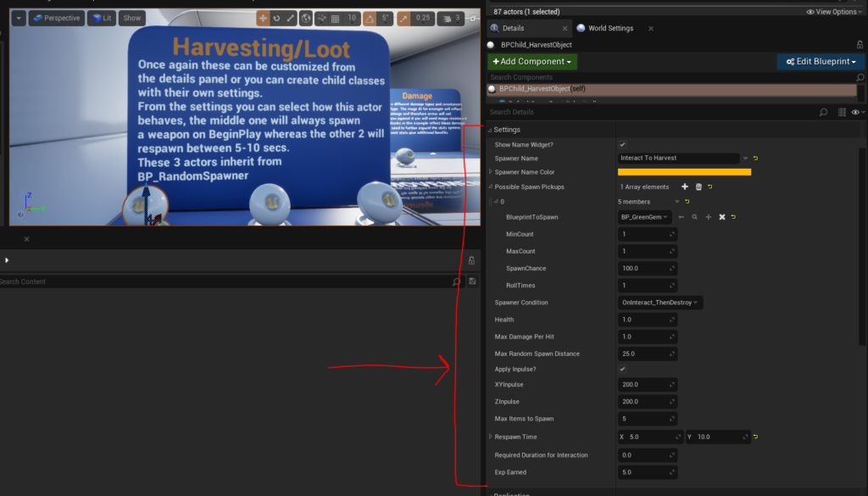Click trash icon to empty spawn pickups array

tap(698, 187)
